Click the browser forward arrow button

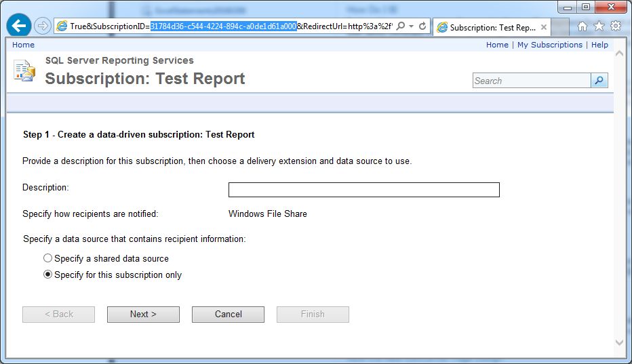(x=42, y=26)
